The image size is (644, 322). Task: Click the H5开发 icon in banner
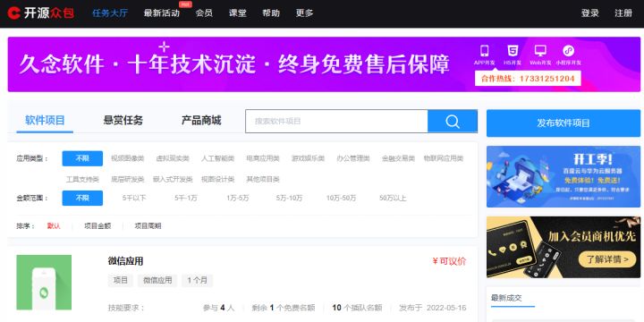(513, 50)
